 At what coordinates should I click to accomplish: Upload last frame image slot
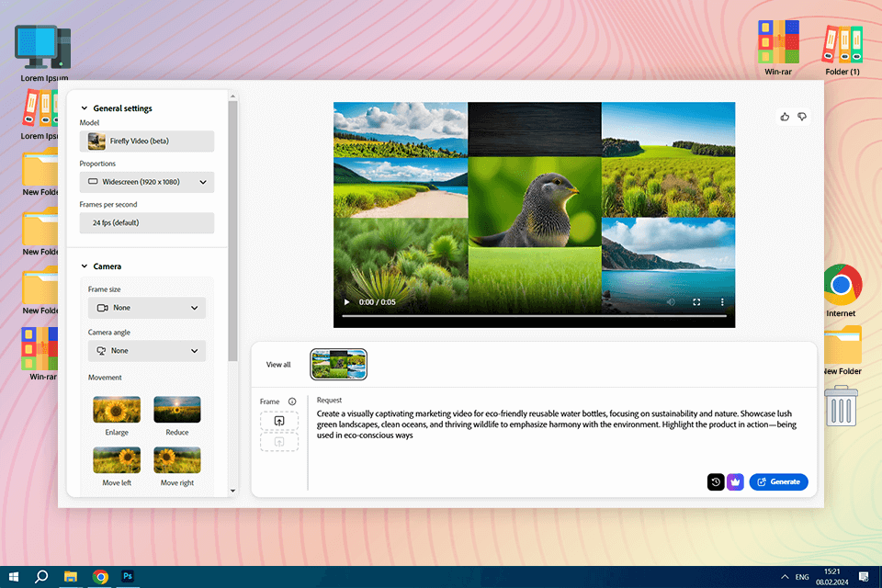click(x=279, y=442)
